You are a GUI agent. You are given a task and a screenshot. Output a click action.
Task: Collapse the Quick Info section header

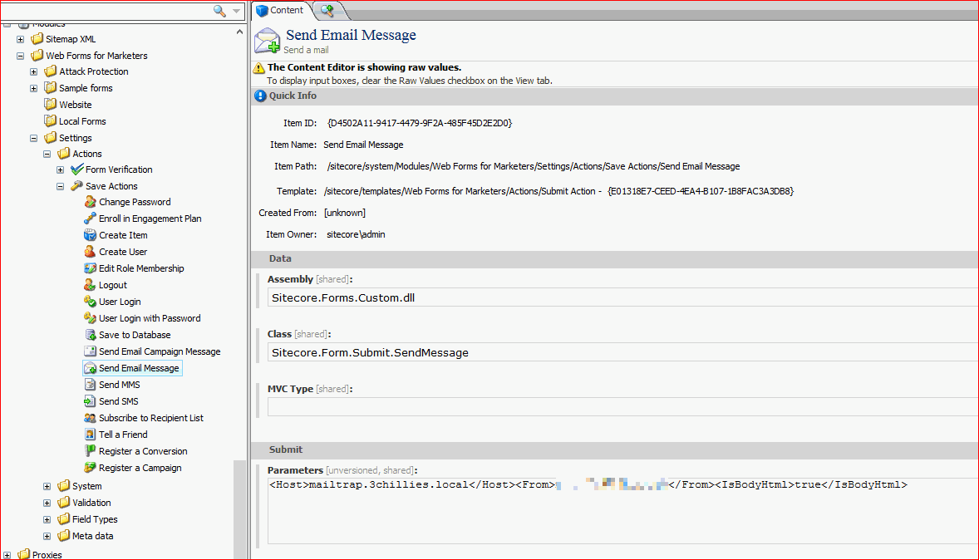(615, 96)
